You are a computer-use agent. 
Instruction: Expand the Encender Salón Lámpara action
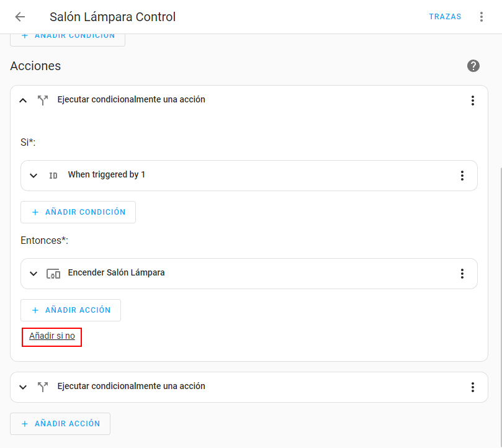[x=34, y=274]
